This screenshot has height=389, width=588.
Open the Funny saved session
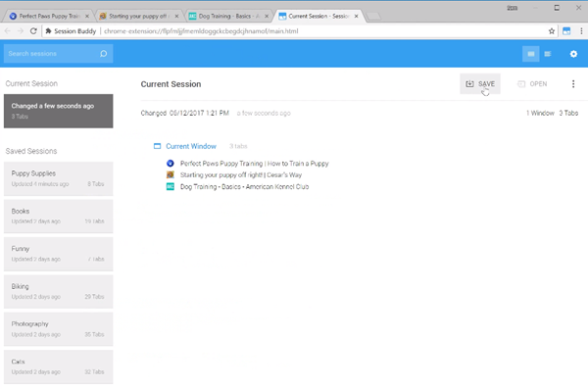point(58,254)
